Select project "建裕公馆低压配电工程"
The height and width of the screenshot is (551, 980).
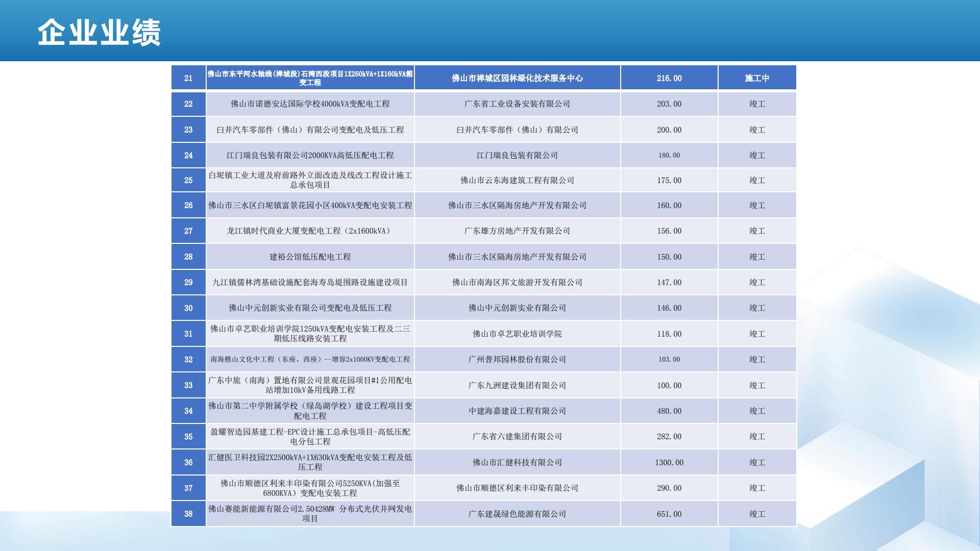coord(310,257)
